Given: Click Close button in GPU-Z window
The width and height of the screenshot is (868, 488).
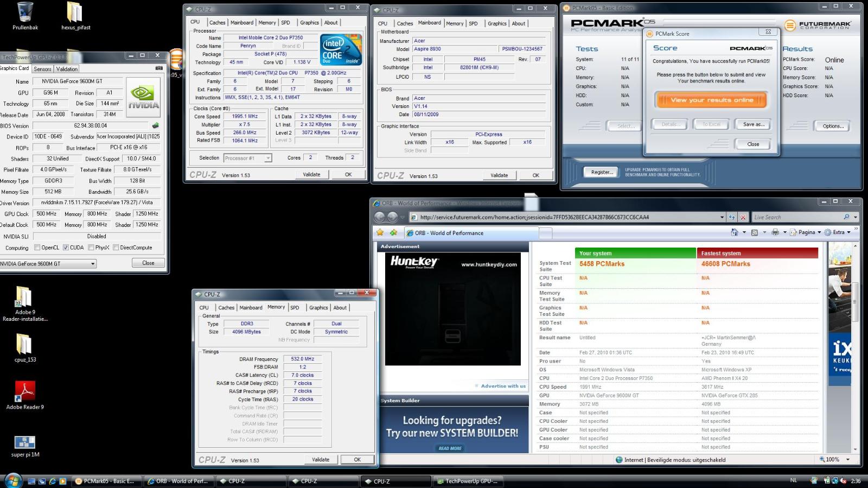Looking at the screenshot, I should [148, 263].
